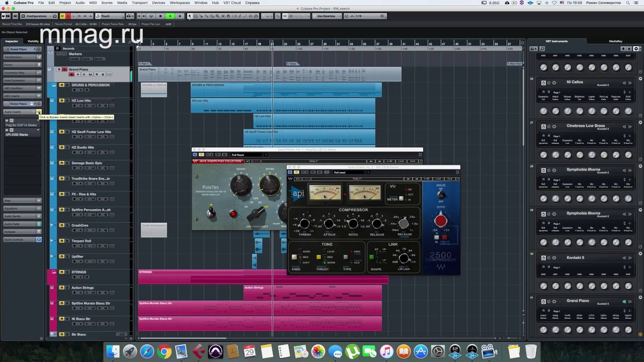The height and width of the screenshot is (362, 644).
Task: Toggle the red global Solo button in toolbar
Action: tap(68, 16)
